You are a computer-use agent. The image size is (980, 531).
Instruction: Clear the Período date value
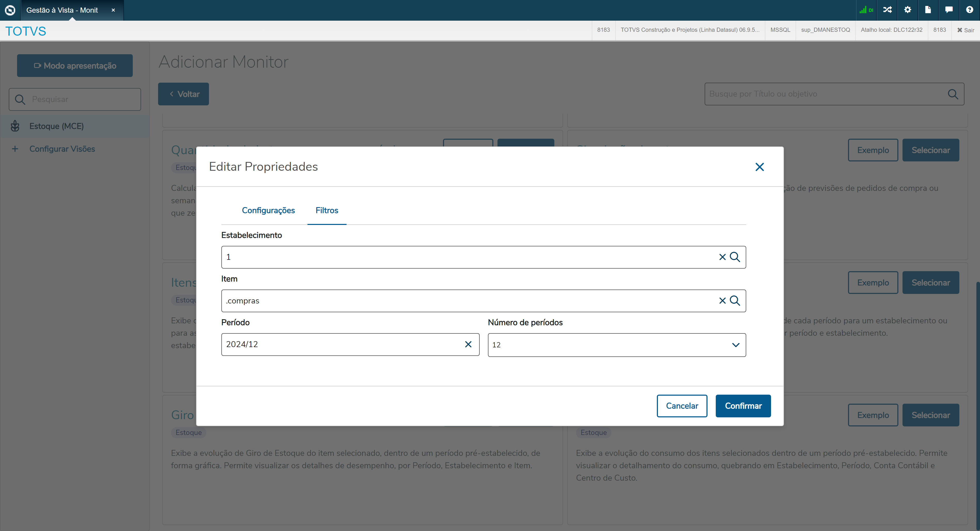(468, 344)
